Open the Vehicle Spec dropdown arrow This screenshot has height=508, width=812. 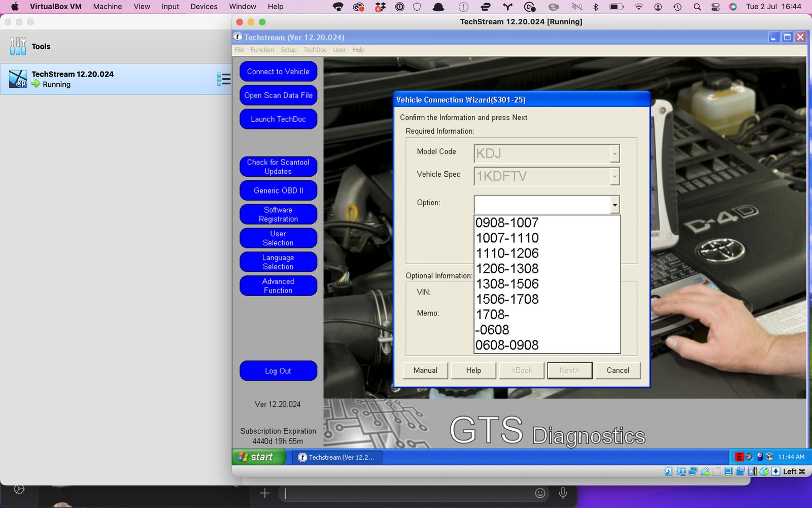tap(615, 176)
